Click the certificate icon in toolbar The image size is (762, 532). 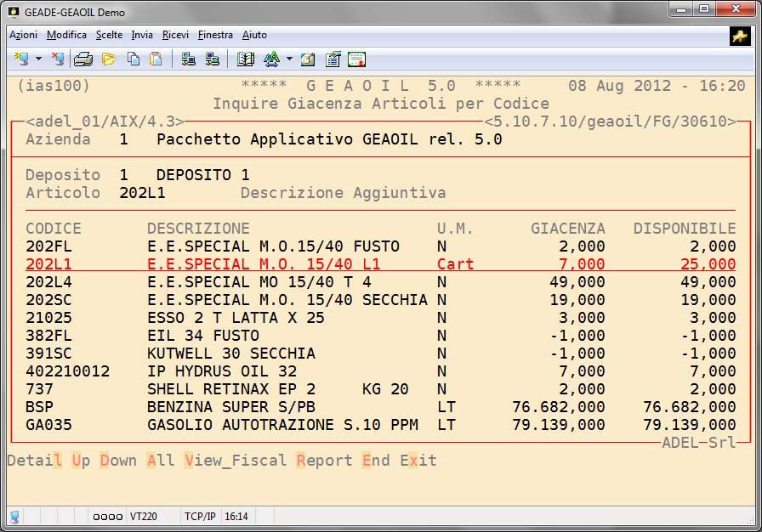coord(356,59)
